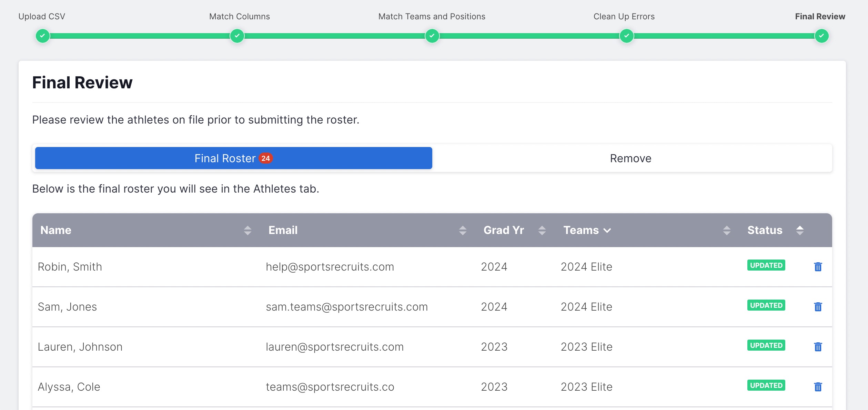Click UPDATED status badge for Robin, Smith

pos(766,265)
